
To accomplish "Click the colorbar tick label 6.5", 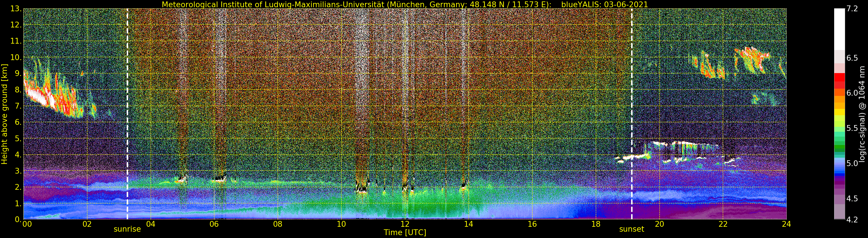I will [852, 58].
